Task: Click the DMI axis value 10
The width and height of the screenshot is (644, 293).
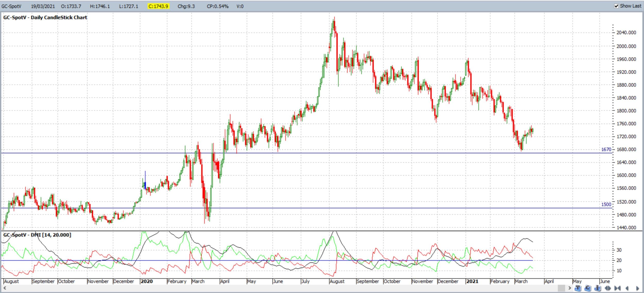Action: [x=619, y=271]
